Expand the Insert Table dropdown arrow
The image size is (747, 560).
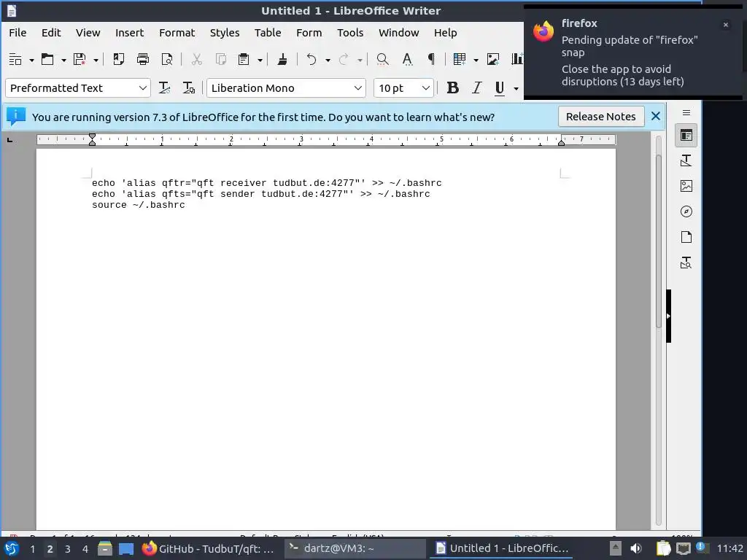pyautogui.click(x=476, y=60)
